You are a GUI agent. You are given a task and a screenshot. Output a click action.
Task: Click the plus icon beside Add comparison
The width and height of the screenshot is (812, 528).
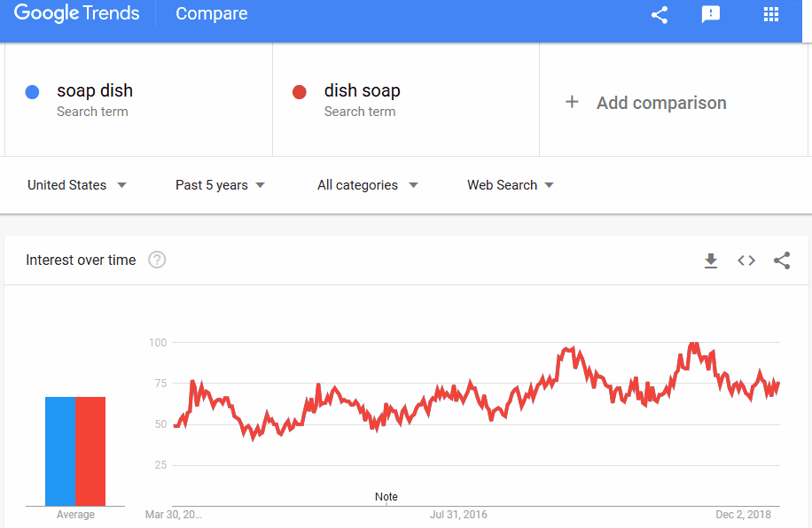572,102
